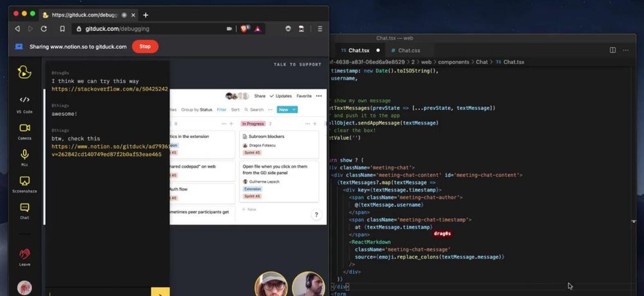
Task: Click participant video thumbnail with cap
Action: coord(271,284)
